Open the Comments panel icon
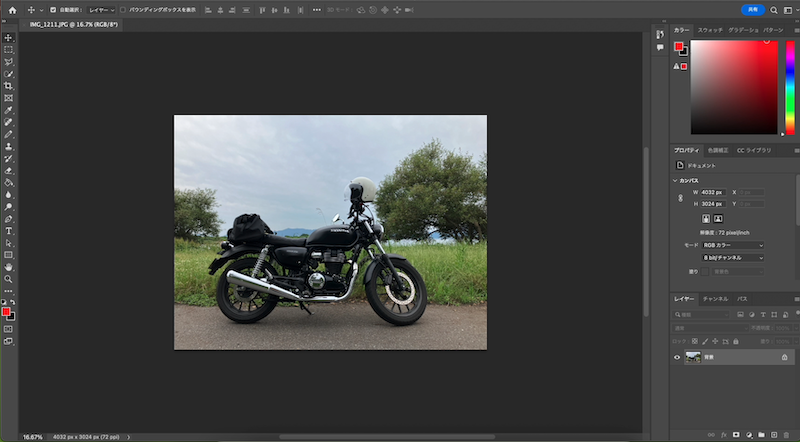The image size is (800, 442). (x=660, y=47)
